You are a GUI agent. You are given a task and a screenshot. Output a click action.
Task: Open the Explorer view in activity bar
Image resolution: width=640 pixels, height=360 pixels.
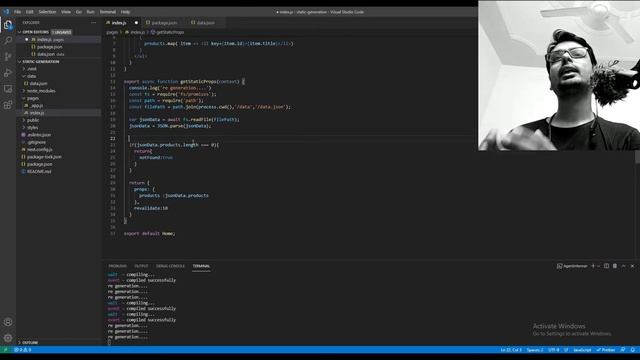pos(8,25)
